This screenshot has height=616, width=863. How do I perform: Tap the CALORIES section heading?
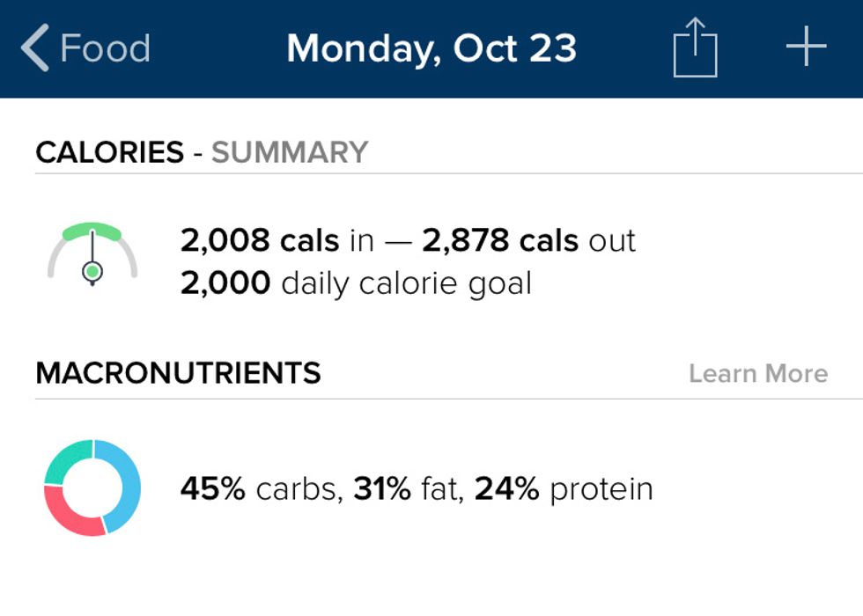(109, 152)
